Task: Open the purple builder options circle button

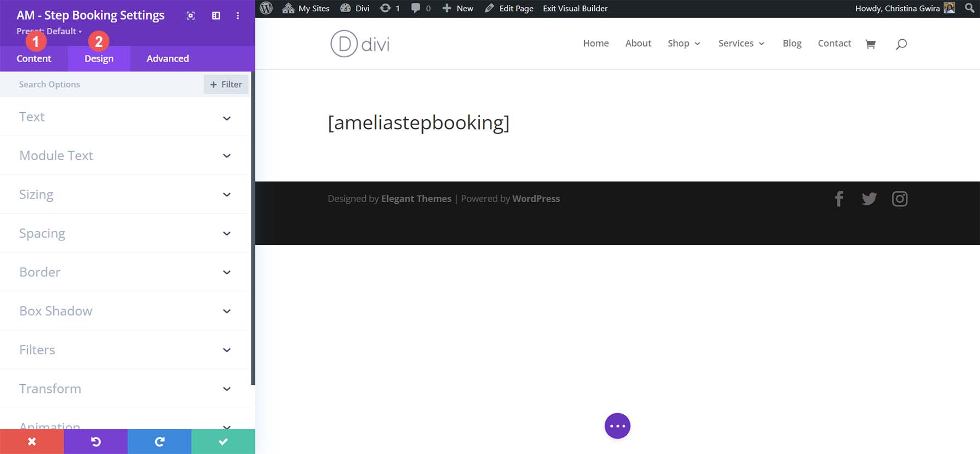Action: (617, 426)
